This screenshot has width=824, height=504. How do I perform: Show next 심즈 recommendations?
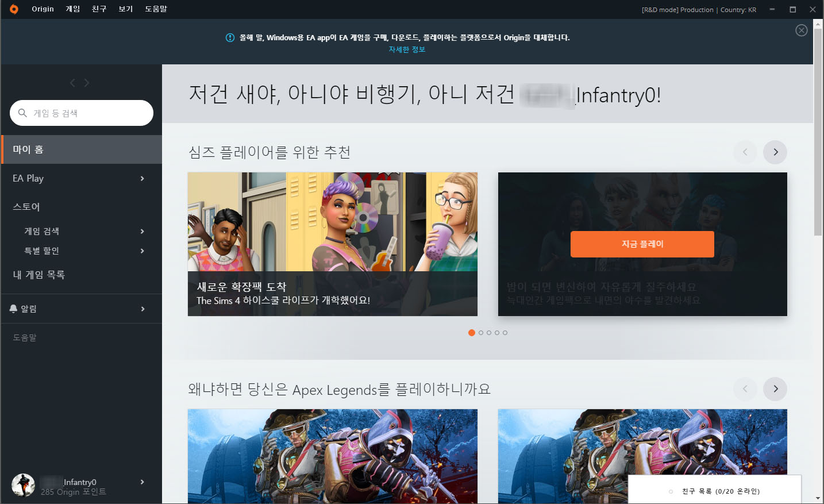click(x=775, y=152)
